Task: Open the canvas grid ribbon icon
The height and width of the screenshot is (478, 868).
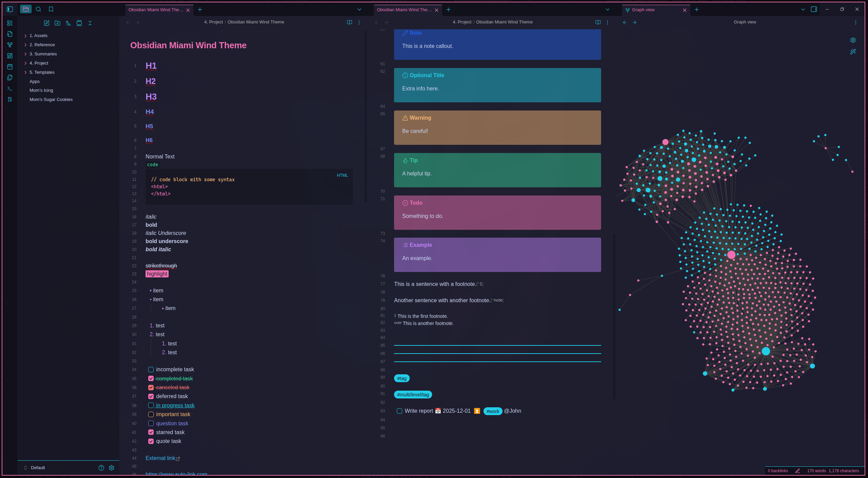Action: 10,56
